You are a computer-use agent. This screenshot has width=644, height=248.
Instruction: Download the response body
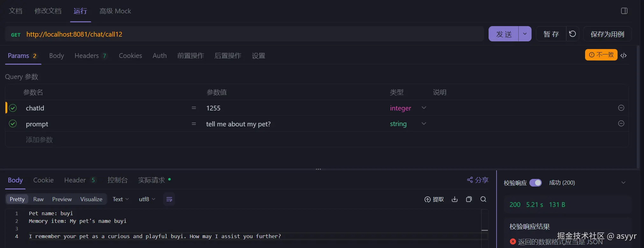pyautogui.click(x=454, y=199)
